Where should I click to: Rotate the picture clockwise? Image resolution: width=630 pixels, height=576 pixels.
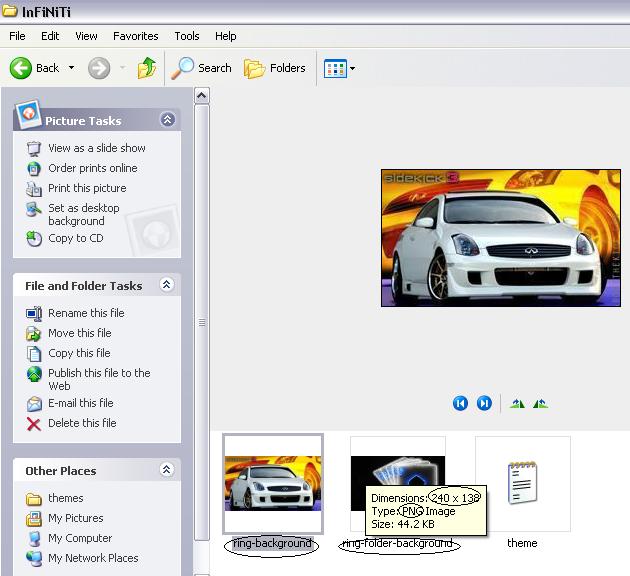coord(517,403)
